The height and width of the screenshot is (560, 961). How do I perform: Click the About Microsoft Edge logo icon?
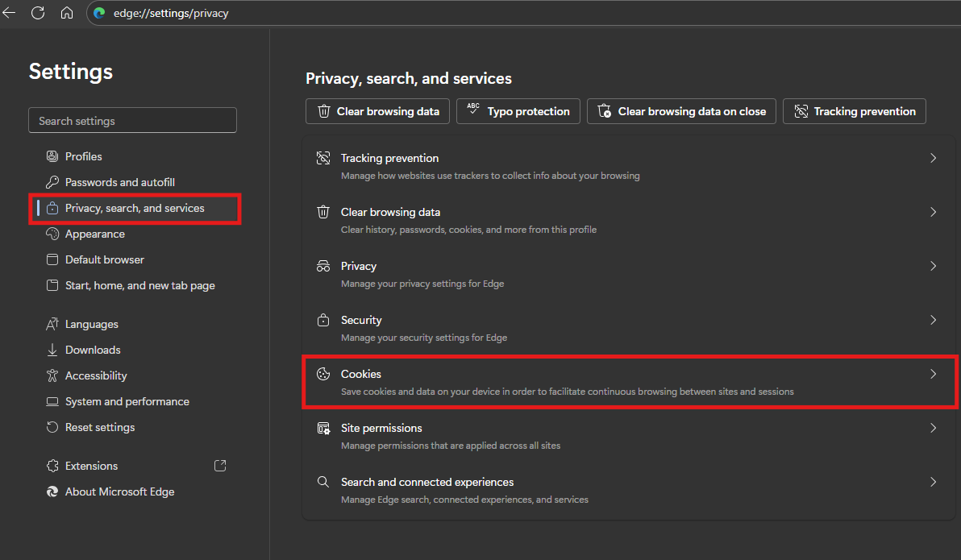(x=52, y=492)
